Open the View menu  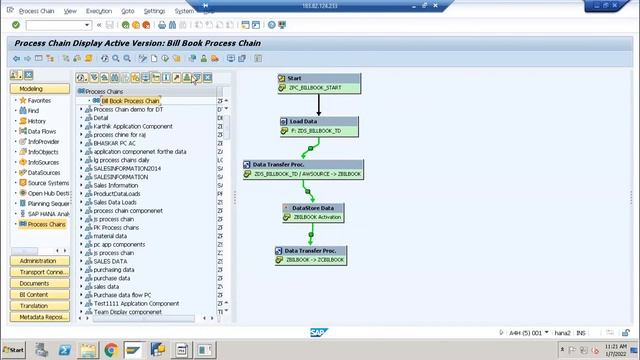(70, 11)
